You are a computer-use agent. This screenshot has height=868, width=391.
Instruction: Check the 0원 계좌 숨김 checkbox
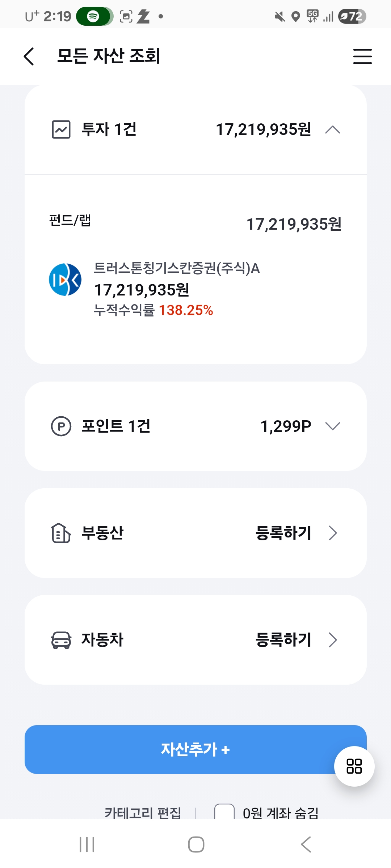[x=224, y=812]
